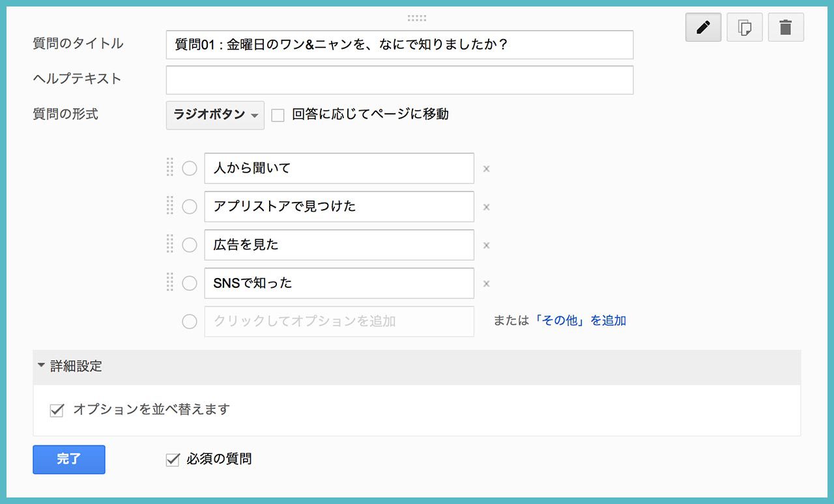Click the trash delete icon
The width and height of the screenshot is (834, 504).
click(x=786, y=27)
